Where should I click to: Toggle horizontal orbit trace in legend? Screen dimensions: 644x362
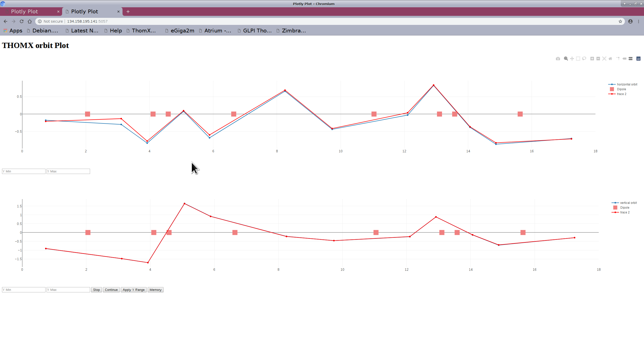coord(627,84)
